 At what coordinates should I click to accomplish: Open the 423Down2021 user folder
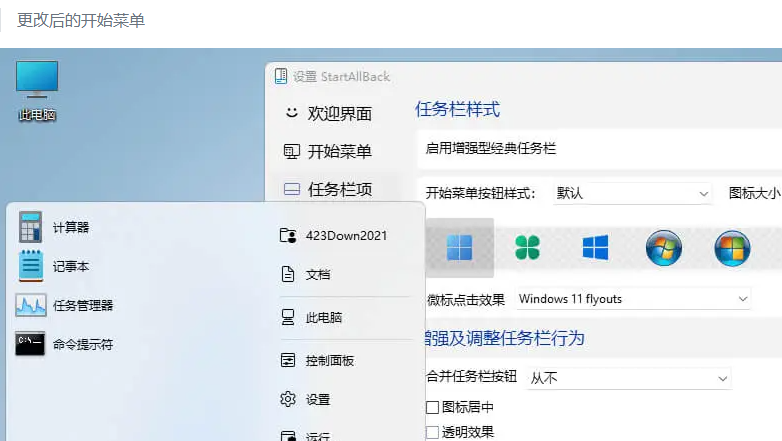[333, 235]
